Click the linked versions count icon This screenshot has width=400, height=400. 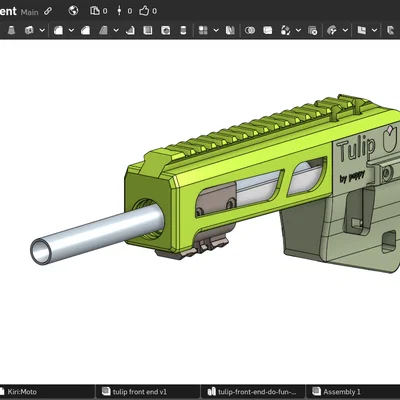(x=119, y=11)
